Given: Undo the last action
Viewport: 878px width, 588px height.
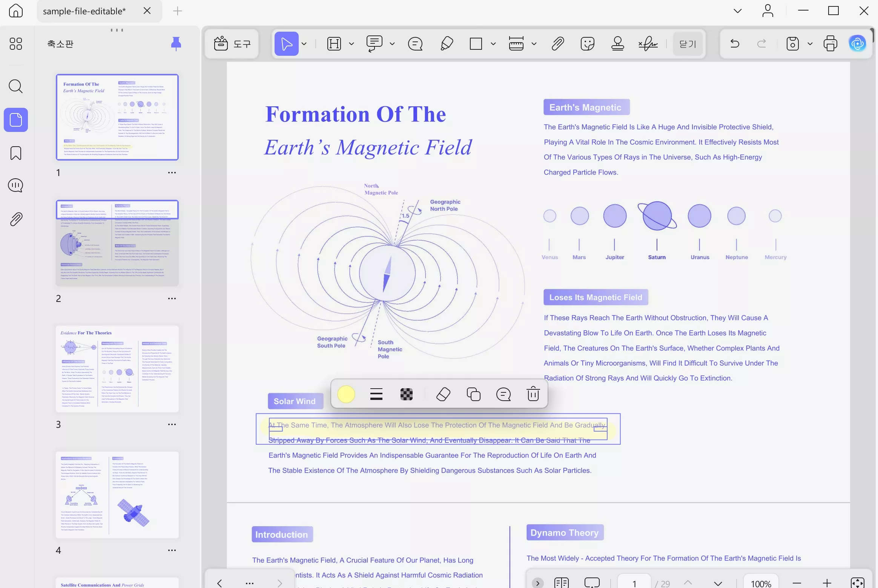Looking at the screenshot, I should 735,44.
